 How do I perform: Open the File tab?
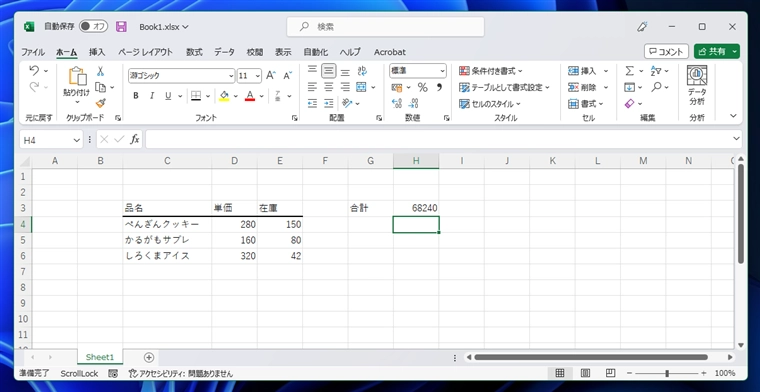click(32, 52)
